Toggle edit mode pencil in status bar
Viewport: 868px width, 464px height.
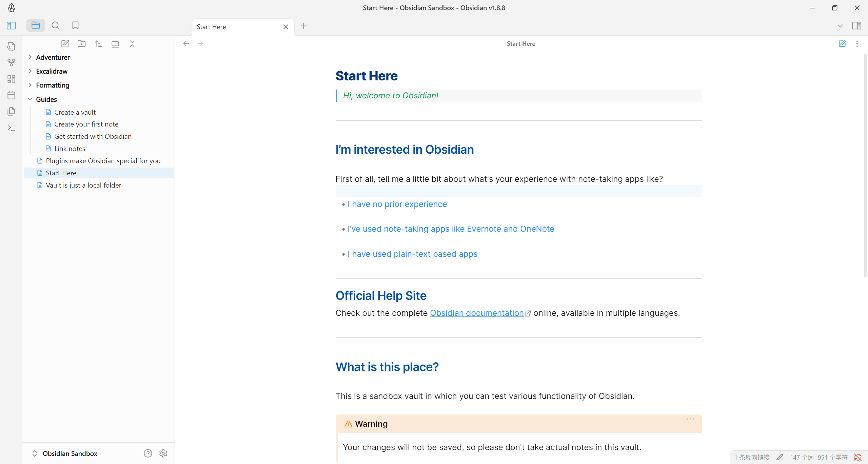[x=780, y=457]
